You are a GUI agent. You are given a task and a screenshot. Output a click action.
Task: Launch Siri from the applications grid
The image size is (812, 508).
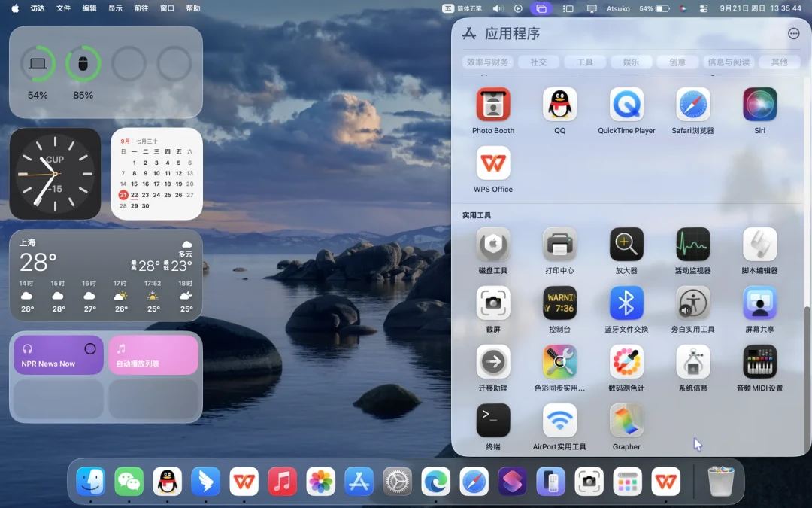(x=759, y=105)
